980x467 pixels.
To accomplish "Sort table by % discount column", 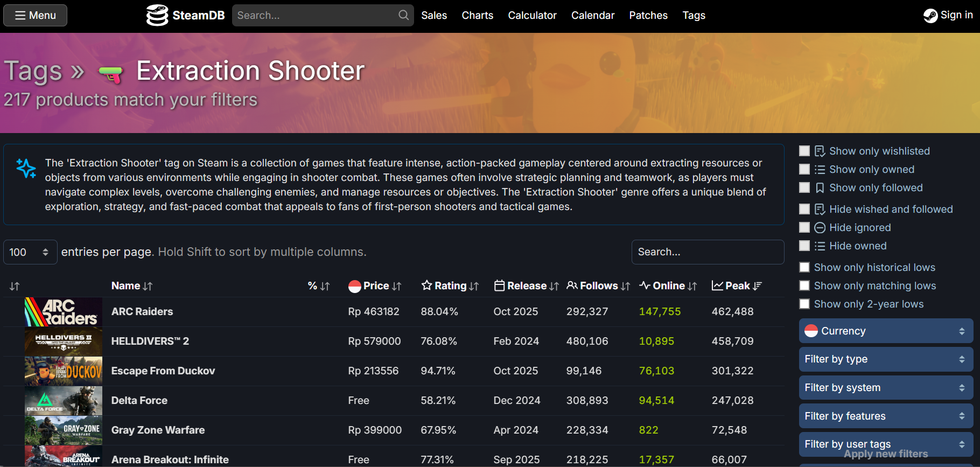I will tap(318, 286).
